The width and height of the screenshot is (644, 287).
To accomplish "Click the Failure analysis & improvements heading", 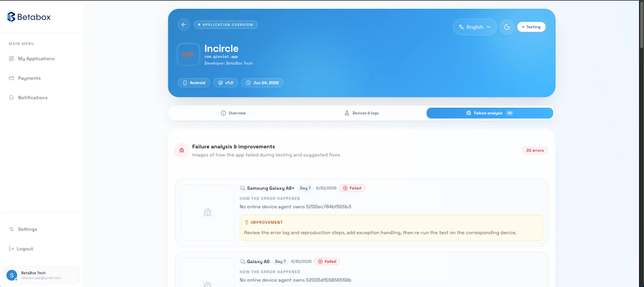I will [233, 147].
